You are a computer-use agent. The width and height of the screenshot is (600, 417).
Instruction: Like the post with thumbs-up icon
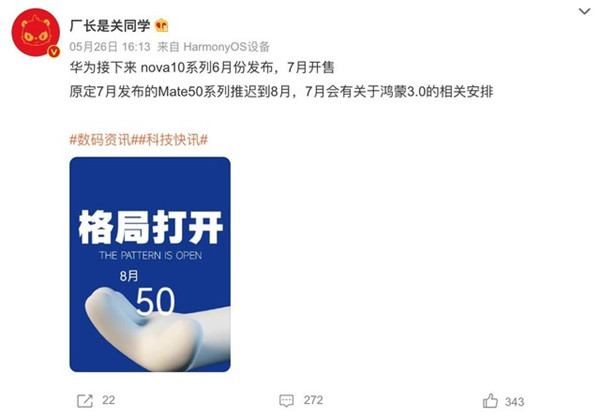(x=490, y=401)
